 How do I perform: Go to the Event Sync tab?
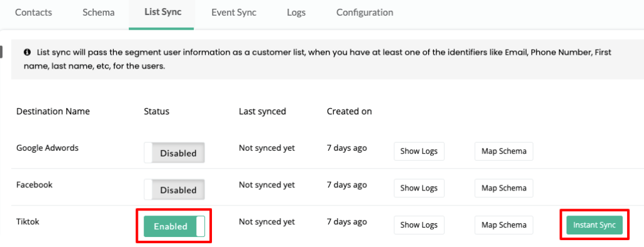234,13
